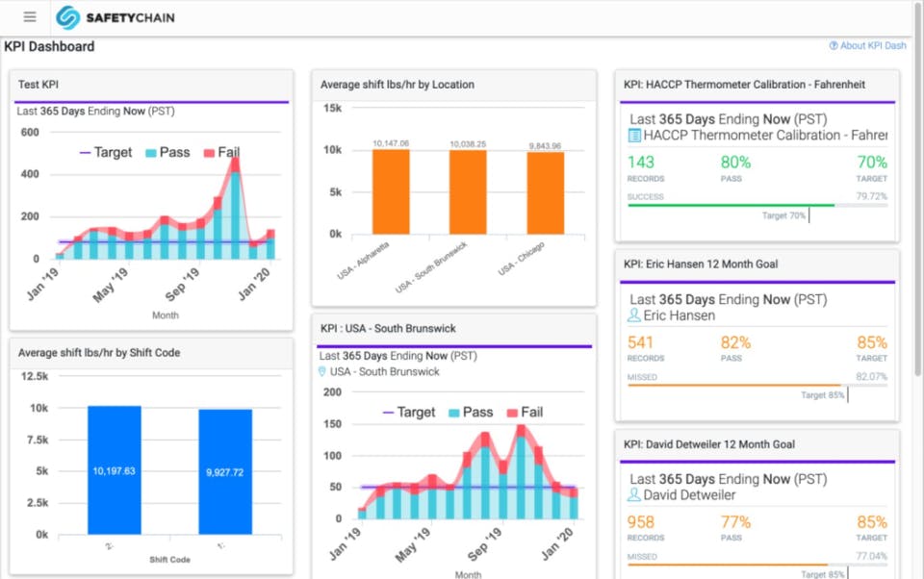Toggle the Fail legend in Test KPI chart
The height and width of the screenshot is (579, 924).
(x=221, y=153)
